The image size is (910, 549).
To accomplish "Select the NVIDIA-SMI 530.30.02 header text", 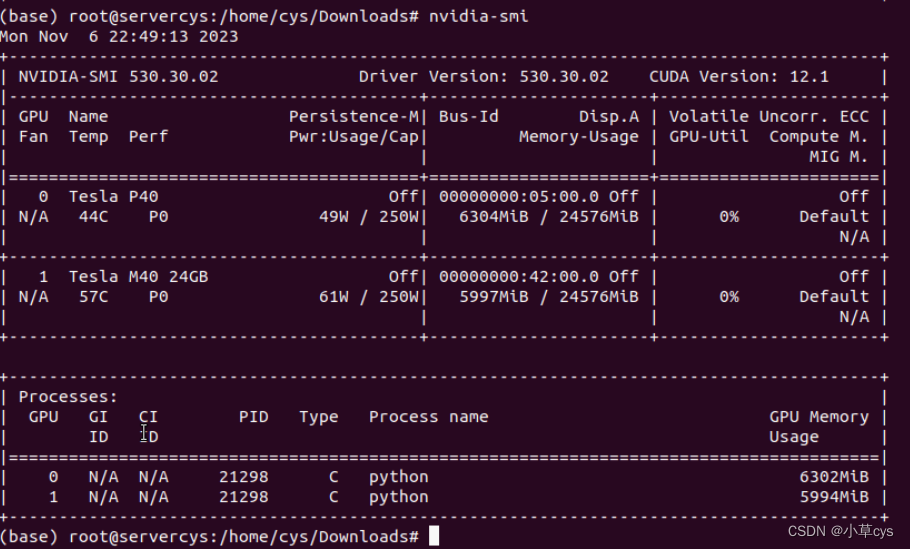I will click(118, 77).
